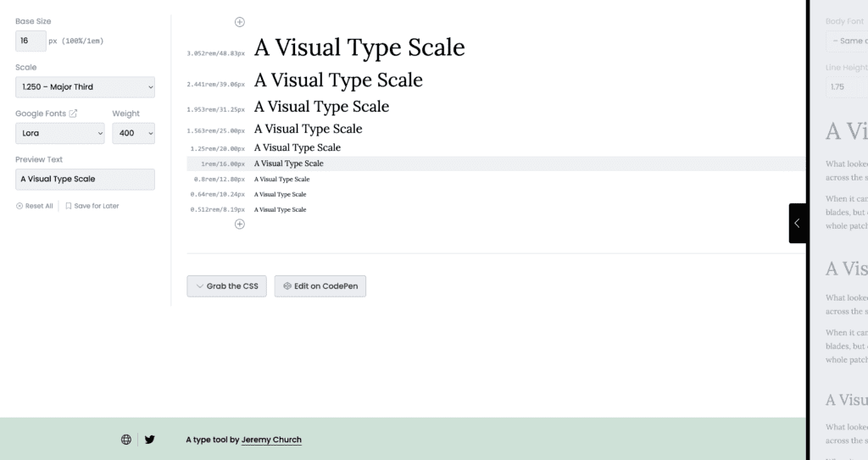
Task: Expand the Weight 400 dropdown
Action: (x=133, y=133)
